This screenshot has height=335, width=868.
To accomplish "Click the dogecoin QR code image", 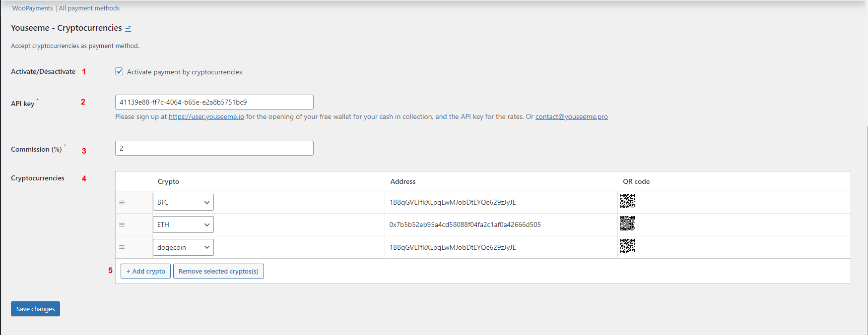I will pos(627,246).
